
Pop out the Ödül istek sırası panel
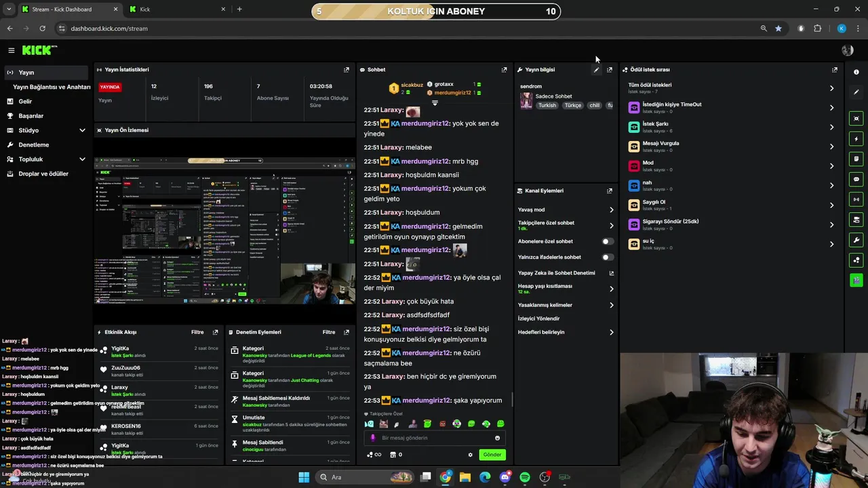click(835, 70)
